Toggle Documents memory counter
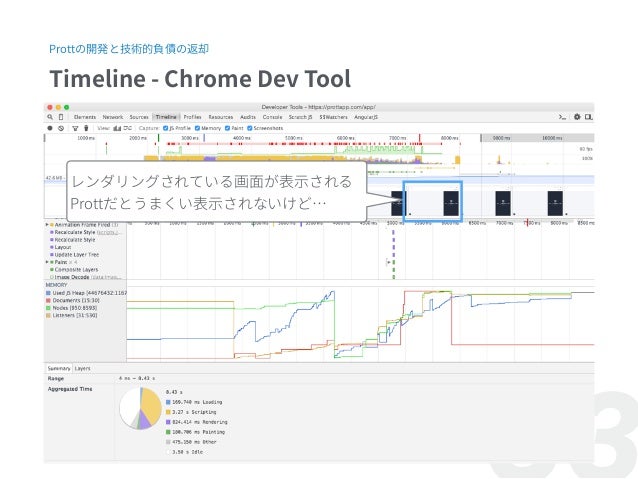The width and height of the screenshot is (638, 479). click(48, 300)
